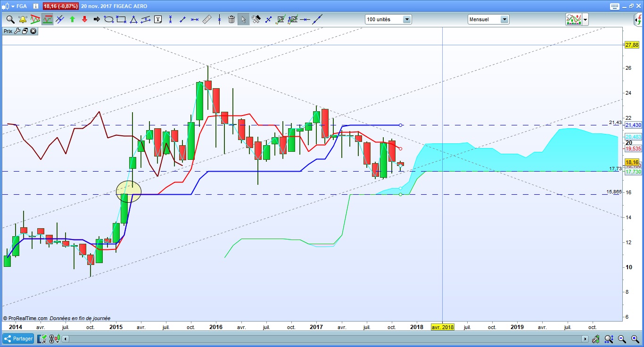Viewport: 644px width, 347px height.
Task: Insert a green up arrow marker
Action: [x=72, y=19]
